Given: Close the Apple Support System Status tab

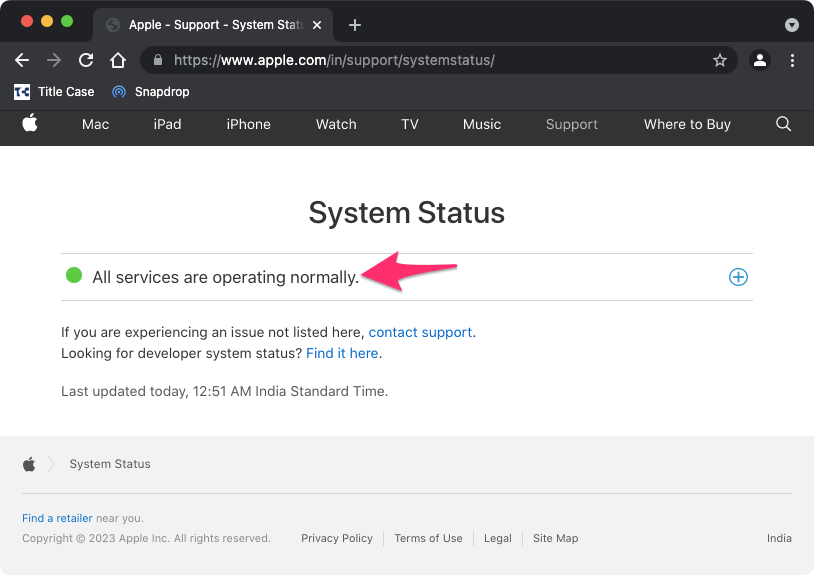Looking at the screenshot, I should click(317, 25).
